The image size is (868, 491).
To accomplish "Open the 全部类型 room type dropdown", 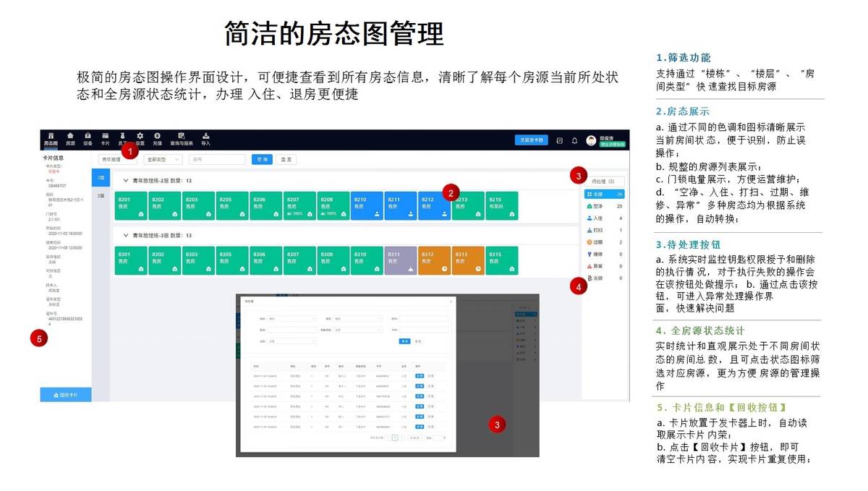I will [163, 159].
